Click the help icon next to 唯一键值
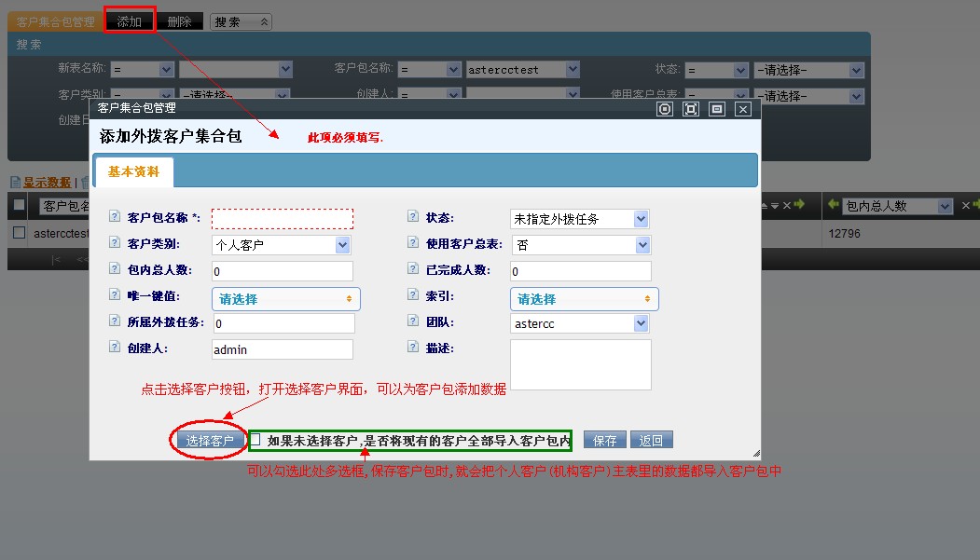Image resolution: width=980 pixels, height=560 pixels. [x=115, y=295]
